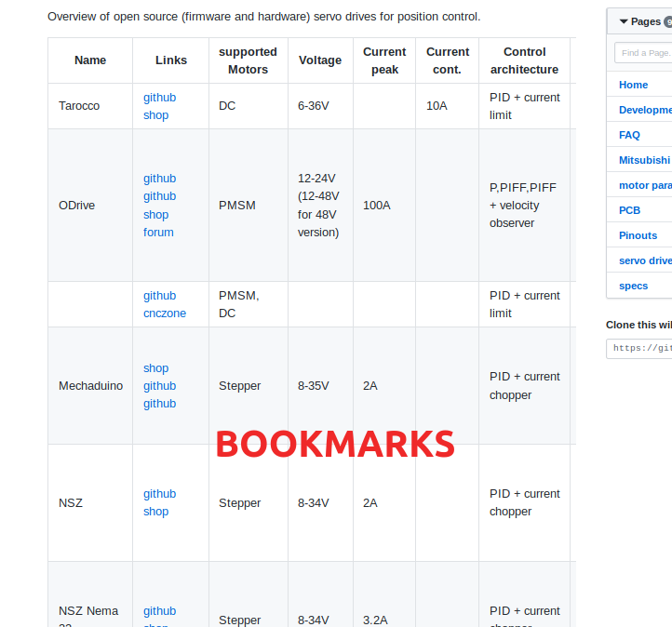Image resolution: width=672 pixels, height=627 pixels.
Task: Open NSZ github link
Action: (159, 494)
